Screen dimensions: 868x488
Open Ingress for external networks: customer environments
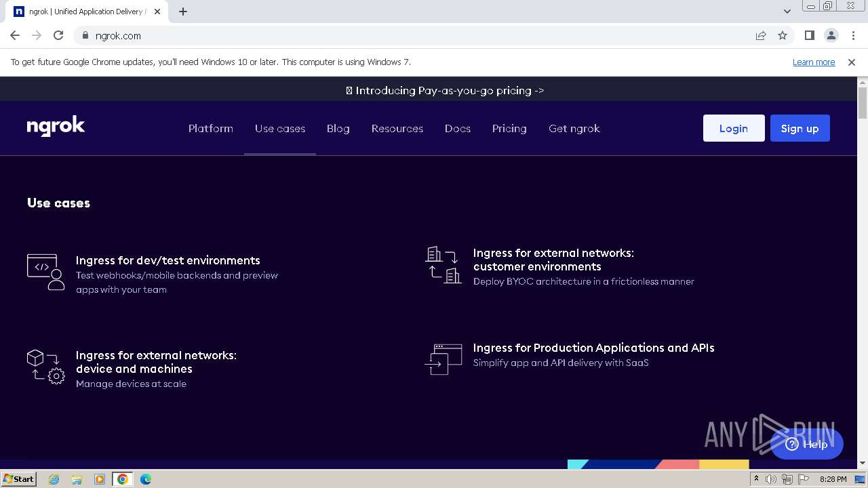pos(553,260)
